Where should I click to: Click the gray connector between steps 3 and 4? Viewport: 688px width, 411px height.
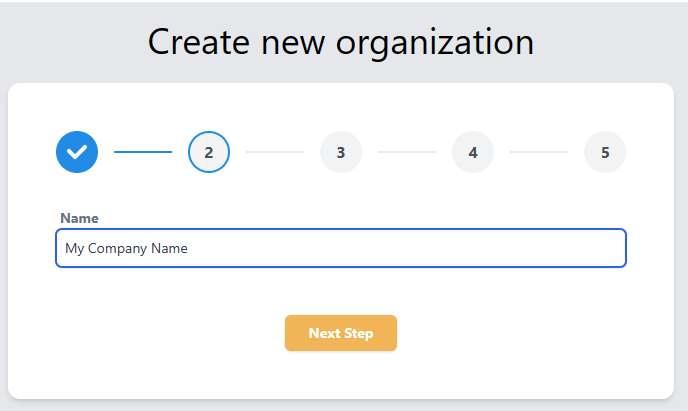tap(407, 152)
